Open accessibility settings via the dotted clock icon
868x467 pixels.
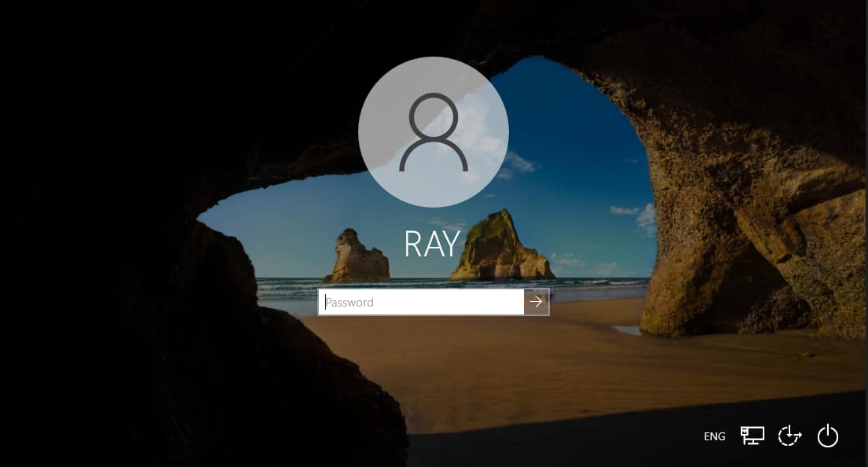(789, 436)
